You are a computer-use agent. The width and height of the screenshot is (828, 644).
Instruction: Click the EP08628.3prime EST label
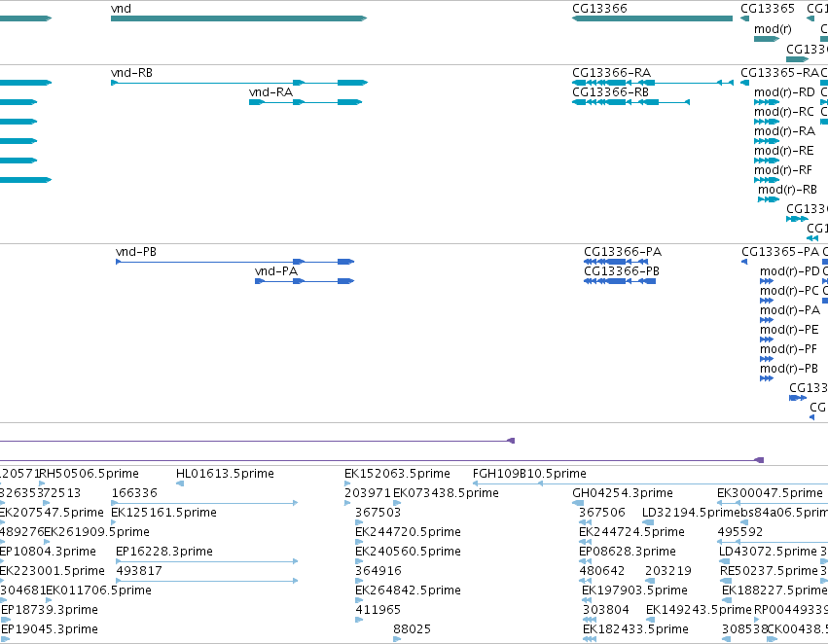tap(628, 552)
